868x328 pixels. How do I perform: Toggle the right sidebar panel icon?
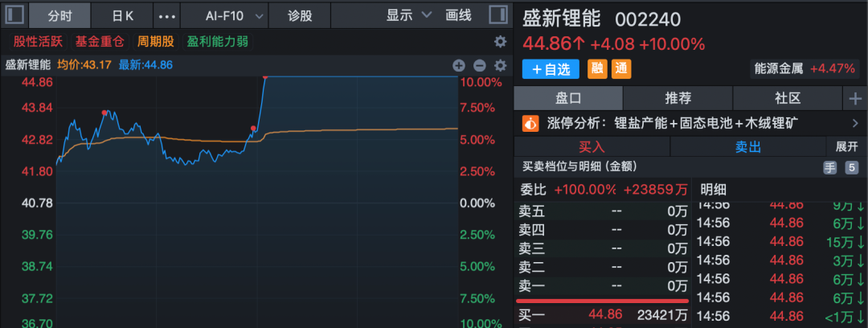[x=499, y=14]
